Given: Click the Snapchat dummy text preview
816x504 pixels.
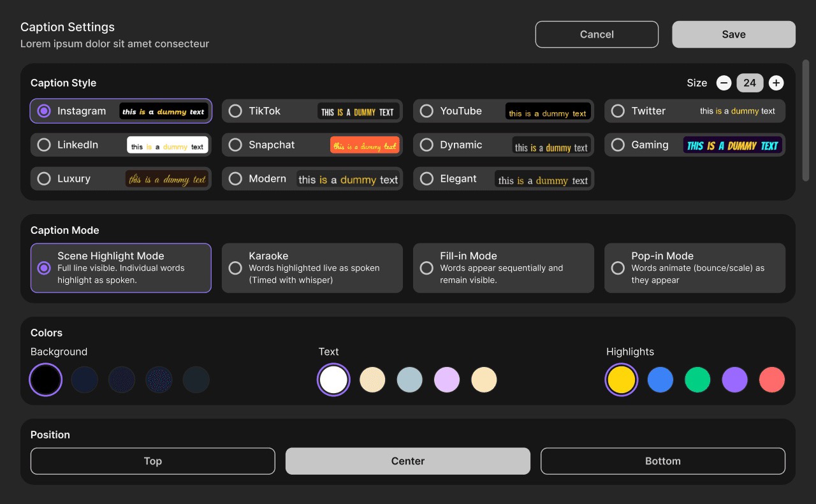Looking at the screenshot, I should coord(365,145).
